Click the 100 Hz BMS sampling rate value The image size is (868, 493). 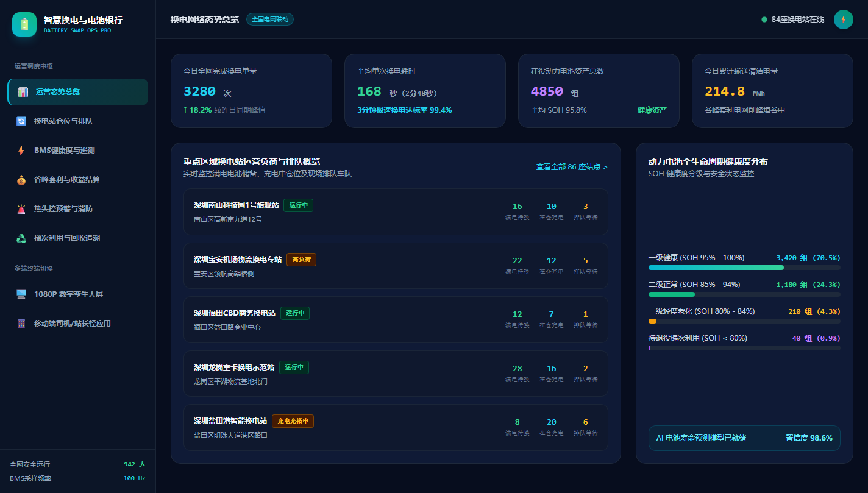tap(135, 478)
